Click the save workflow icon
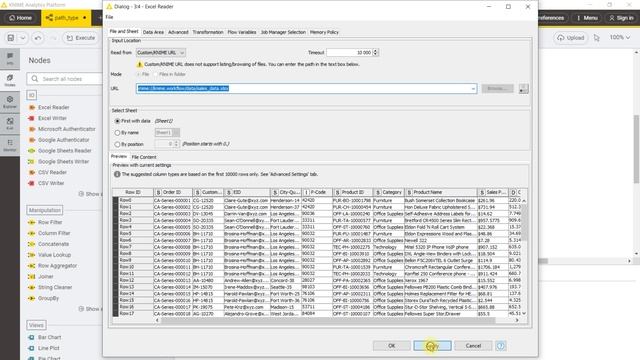This screenshot has height=360, width=640. coord(11,38)
